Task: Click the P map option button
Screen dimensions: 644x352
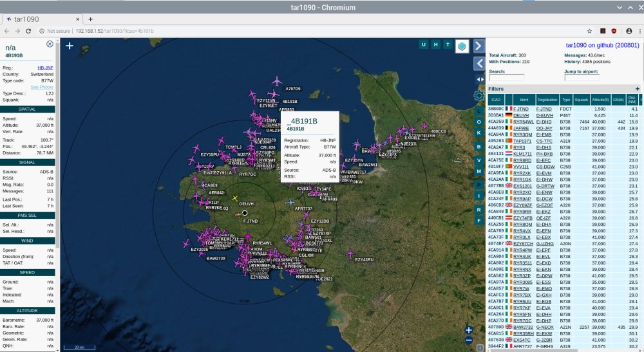Action: click(479, 185)
